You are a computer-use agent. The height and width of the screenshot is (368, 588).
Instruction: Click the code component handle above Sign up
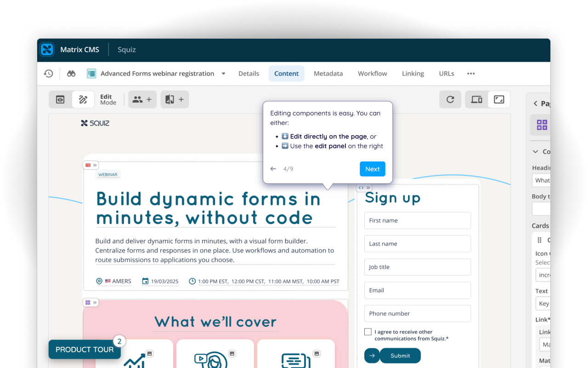click(364, 188)
